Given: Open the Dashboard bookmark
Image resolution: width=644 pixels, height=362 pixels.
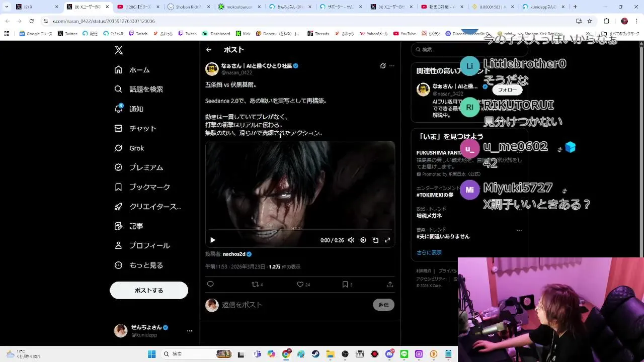Looking at the screenshot, I should (216, 34).
